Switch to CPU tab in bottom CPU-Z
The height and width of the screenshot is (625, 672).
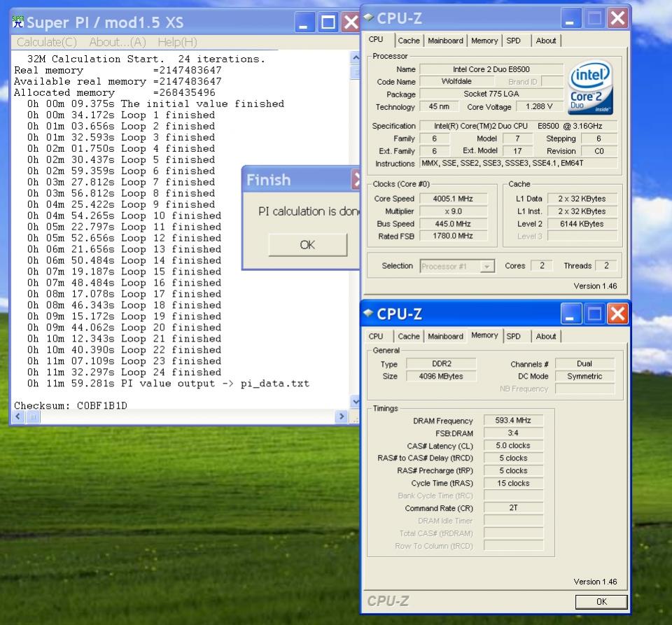(376, 337)
